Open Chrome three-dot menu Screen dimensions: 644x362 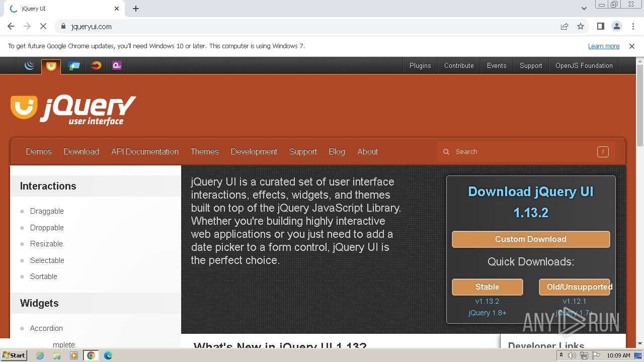tap(632, 26)
